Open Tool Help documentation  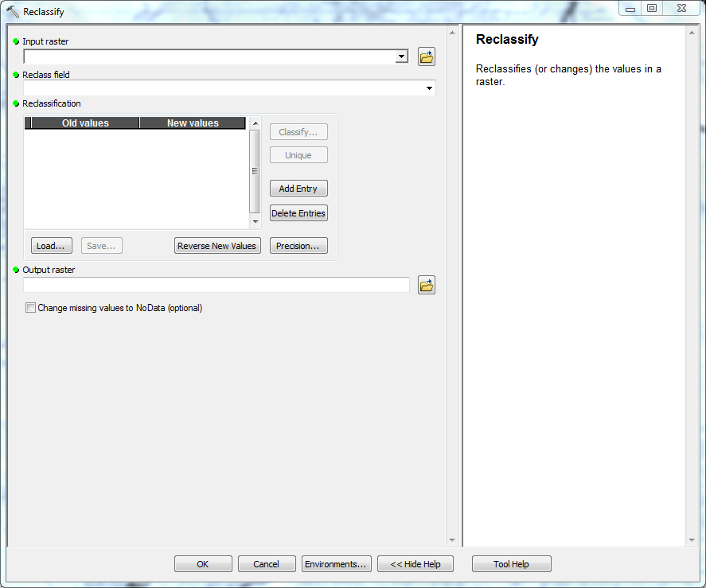pyautogui.click(x=511, y=564)
